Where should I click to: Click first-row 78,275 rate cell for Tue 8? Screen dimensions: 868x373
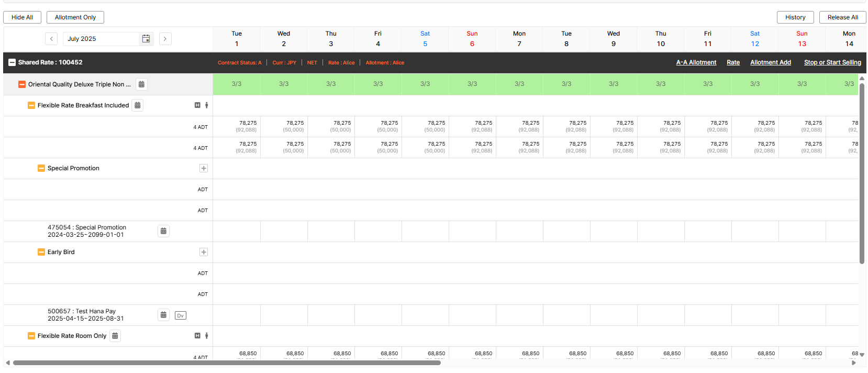pyautogui.click(x=566, y=126)
